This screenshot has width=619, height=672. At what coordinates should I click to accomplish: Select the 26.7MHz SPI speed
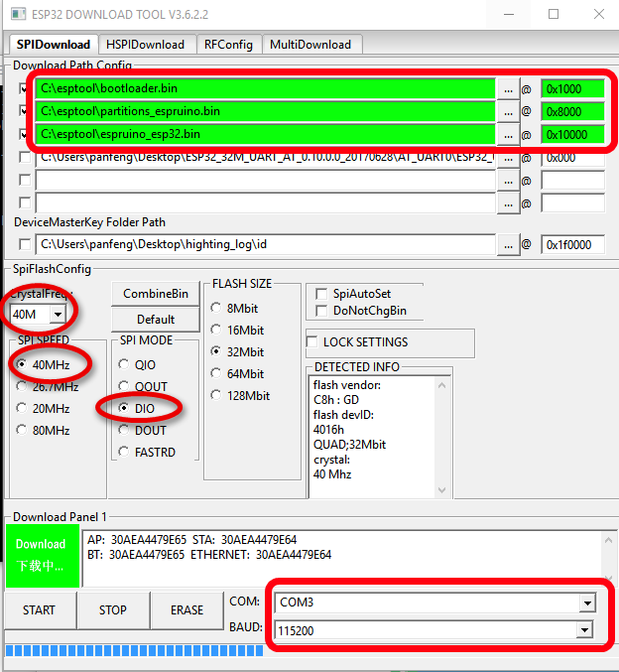(48, 387)
